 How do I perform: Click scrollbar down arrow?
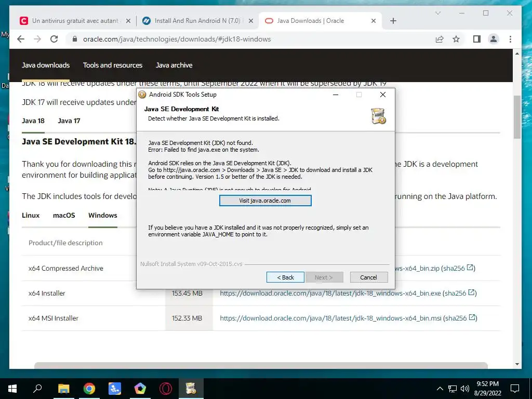coord(517,364)
